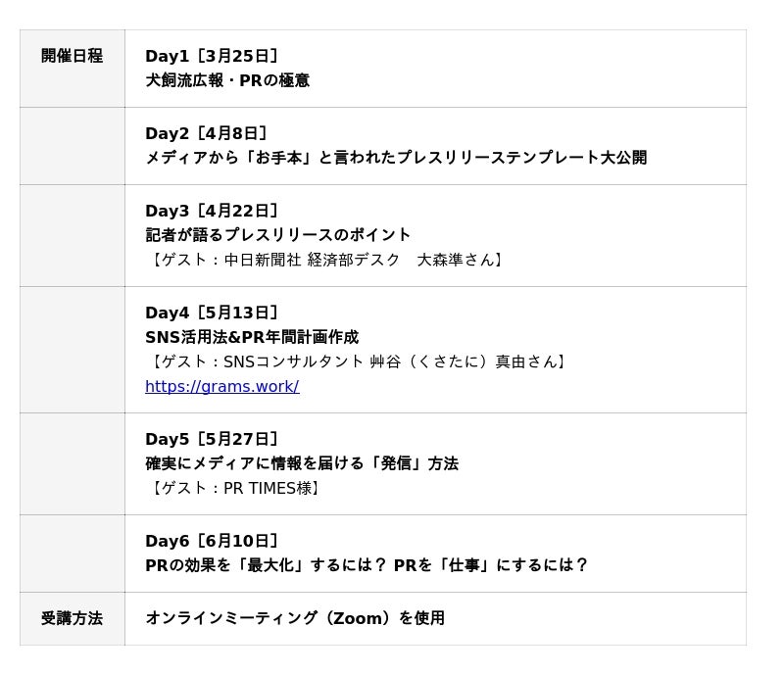Click the Day2［4月8日］ heading

coord(207,133)
